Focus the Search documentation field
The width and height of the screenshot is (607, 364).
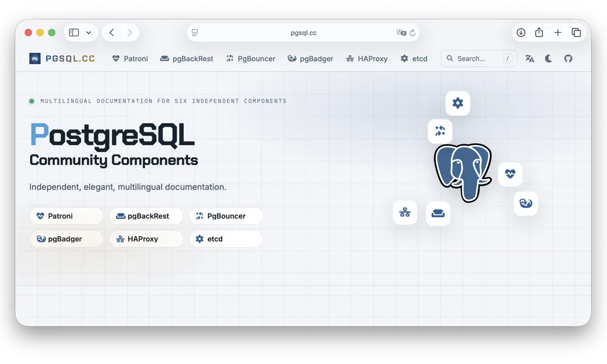point(479,58)
